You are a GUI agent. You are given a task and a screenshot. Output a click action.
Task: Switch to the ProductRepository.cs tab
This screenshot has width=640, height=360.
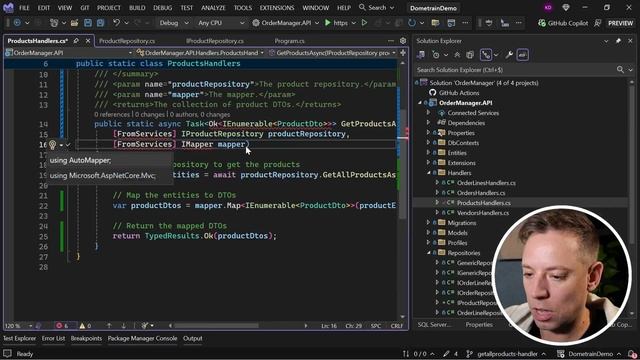coord(127,41)
